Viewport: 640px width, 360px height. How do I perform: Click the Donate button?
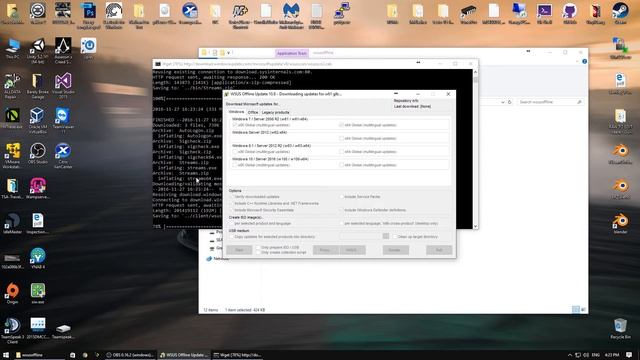click(x=396, y=250)
